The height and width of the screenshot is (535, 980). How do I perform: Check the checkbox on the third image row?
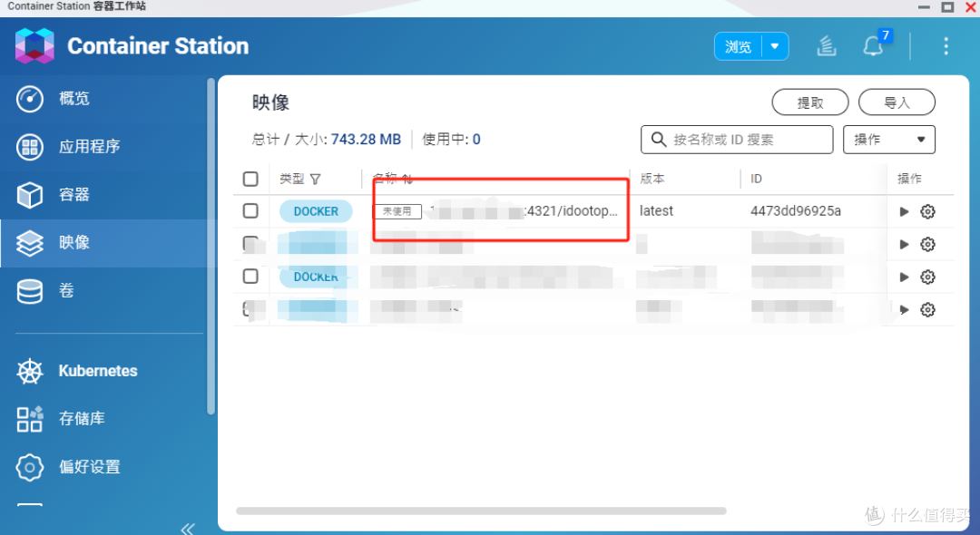[x=250, y=277]
